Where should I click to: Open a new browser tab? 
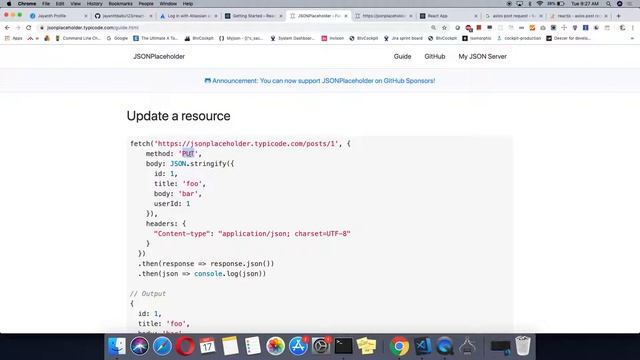point(618,16)
